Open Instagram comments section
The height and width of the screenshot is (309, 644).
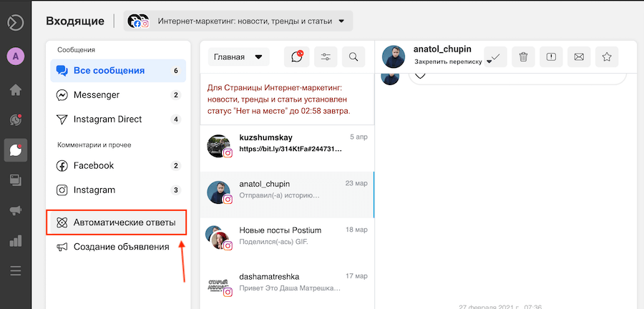pos(118,190)
